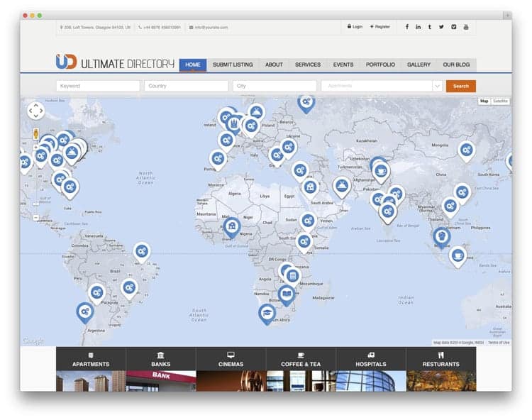Click the coffee cup marker near Afghanistan

(381, 171)
